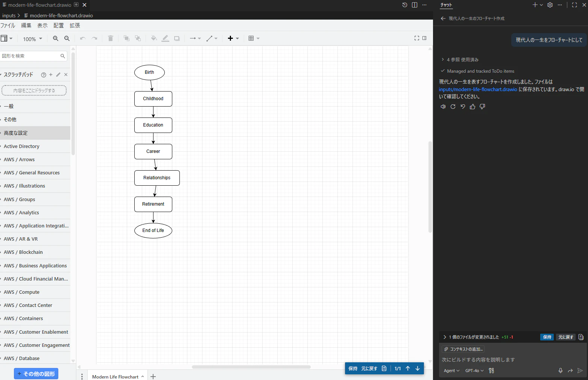Toggle the format panel icon

(x=424, y=38)
